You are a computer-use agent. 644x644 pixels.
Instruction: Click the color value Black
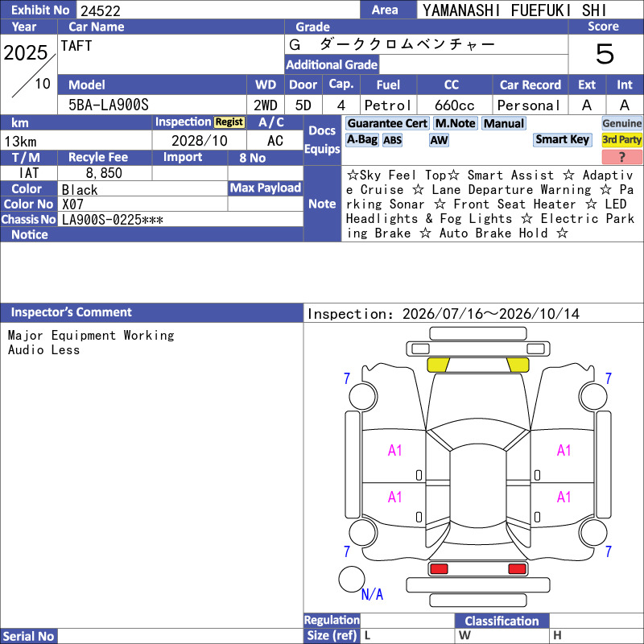pos(80,190)
